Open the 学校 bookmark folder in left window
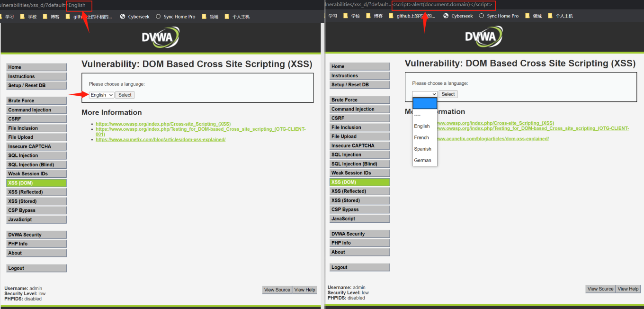This screenshot has height=309, width=644. [x=28, y=17]
